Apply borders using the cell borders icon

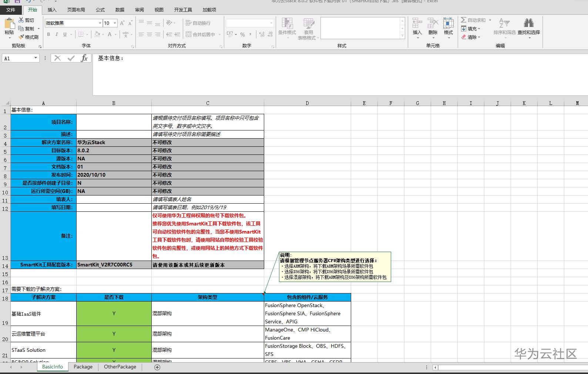click(x=81, y=34)
